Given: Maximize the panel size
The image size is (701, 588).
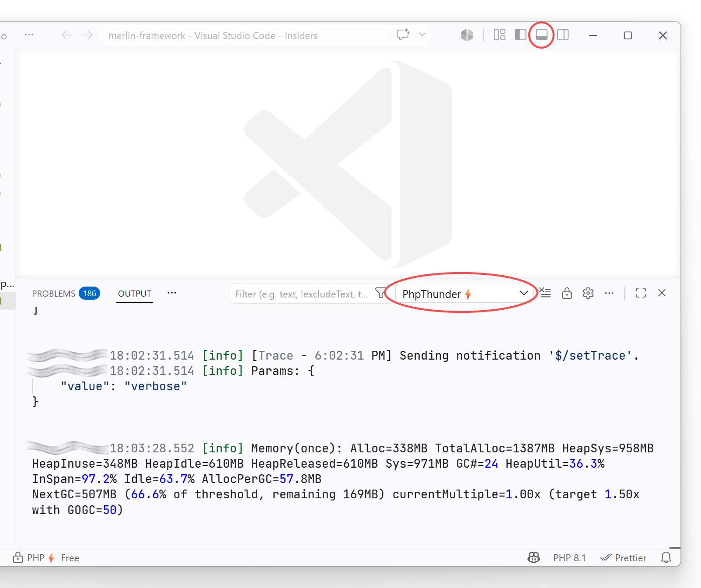Looking at the screenshot, I should coord(641,293).
